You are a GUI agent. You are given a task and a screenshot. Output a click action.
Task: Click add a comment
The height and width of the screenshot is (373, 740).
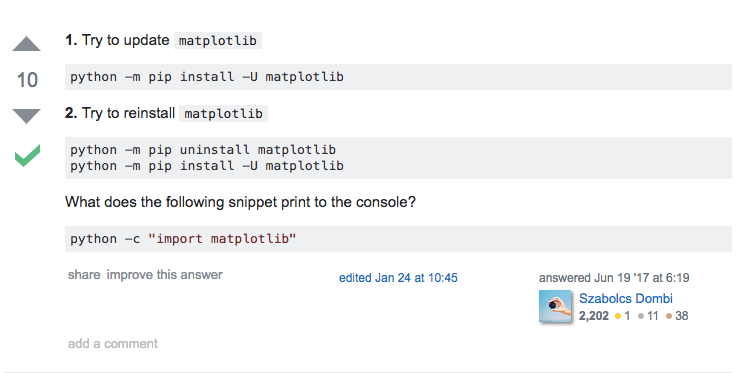[113, 344]
